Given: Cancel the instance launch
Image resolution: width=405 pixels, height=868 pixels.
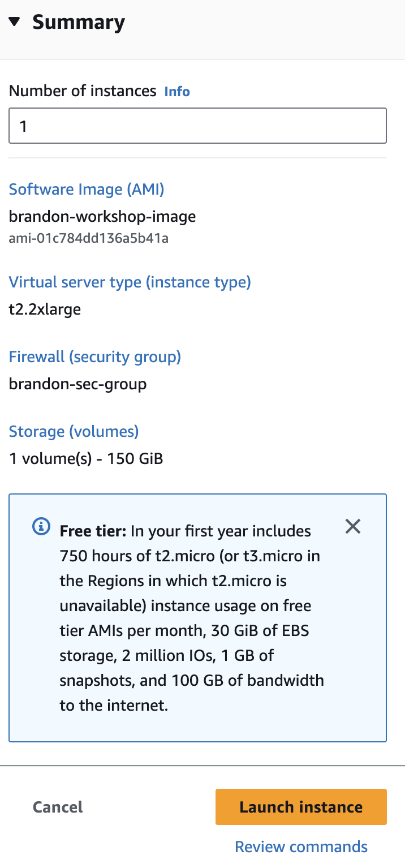Looking at the screenshot, I should point(58,807).
